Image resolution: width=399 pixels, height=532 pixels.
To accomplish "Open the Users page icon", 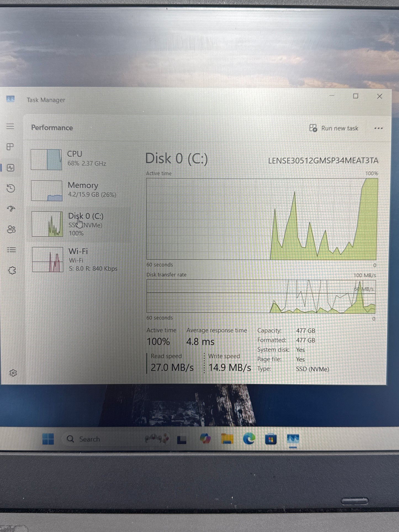I will [11, 229].
